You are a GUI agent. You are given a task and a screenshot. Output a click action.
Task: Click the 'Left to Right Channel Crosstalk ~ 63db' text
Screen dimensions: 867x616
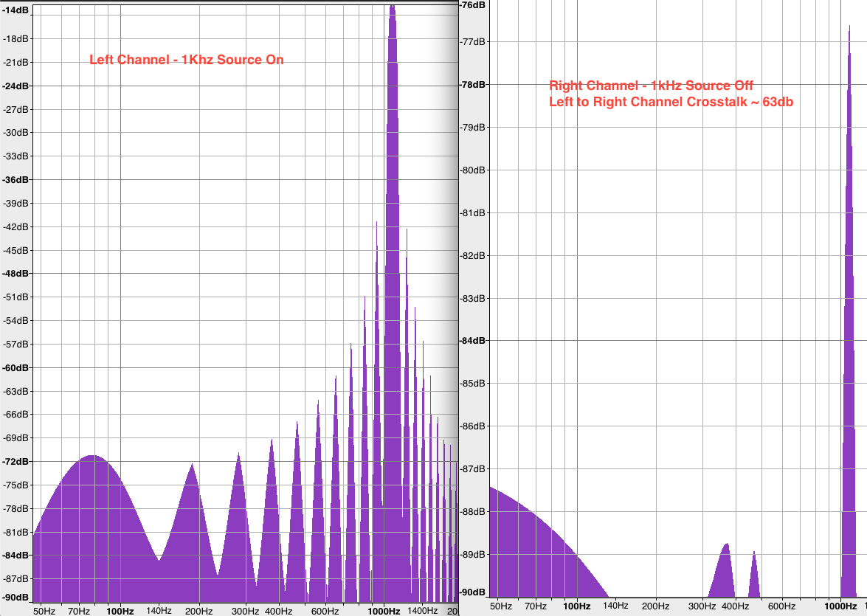click(x=671, y=102)
